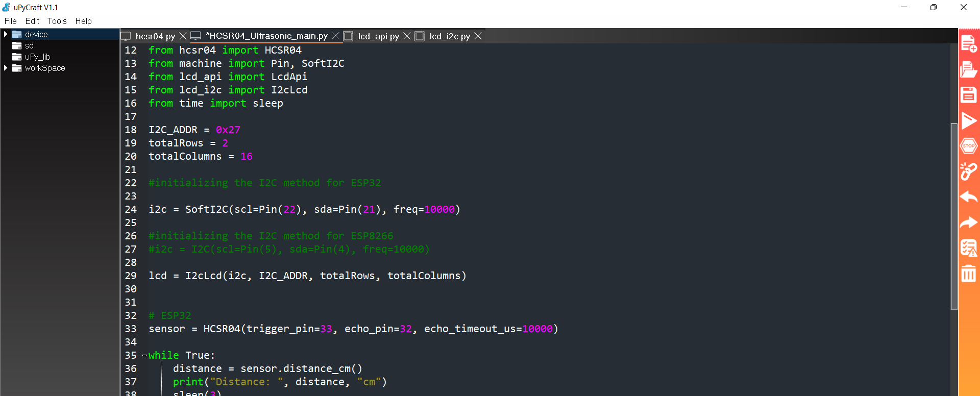
Task: Create a new file with the toolbar icon
Action: pyautogui.click(x=968, y=44)
